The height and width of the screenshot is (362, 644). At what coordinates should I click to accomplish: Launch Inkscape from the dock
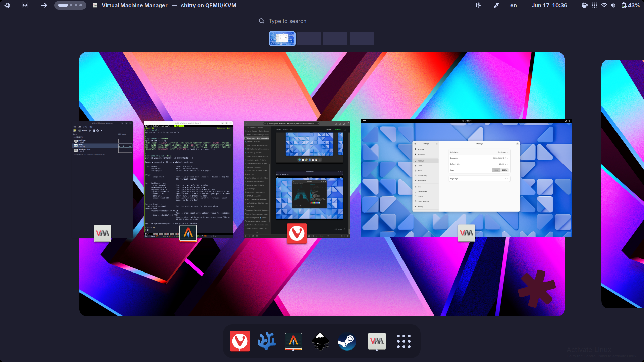[320, 341]
